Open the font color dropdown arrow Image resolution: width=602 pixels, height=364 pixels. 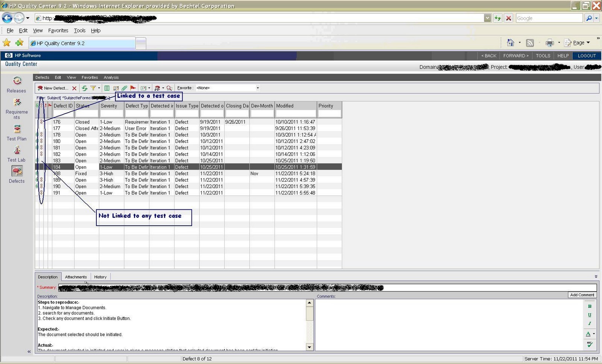coord(594,334)
